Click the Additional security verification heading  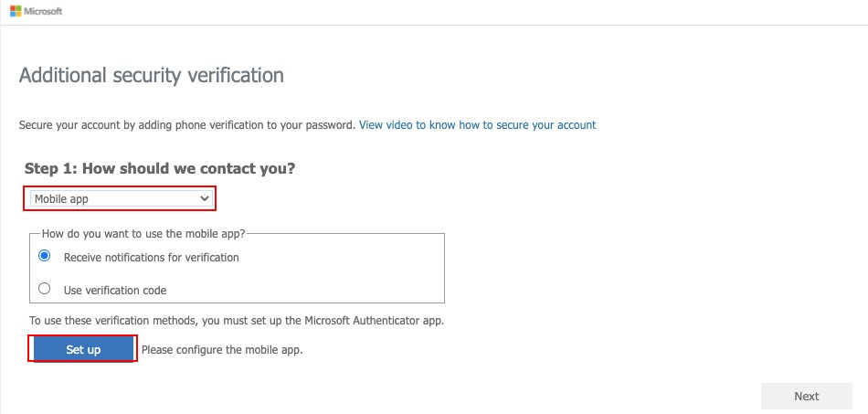[151, 75]
